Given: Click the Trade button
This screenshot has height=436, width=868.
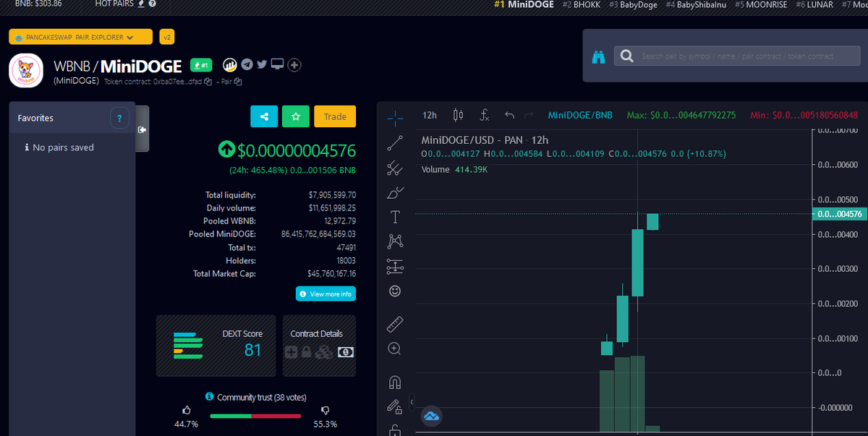Looking at the screenshot, I should tap(335, 116).
